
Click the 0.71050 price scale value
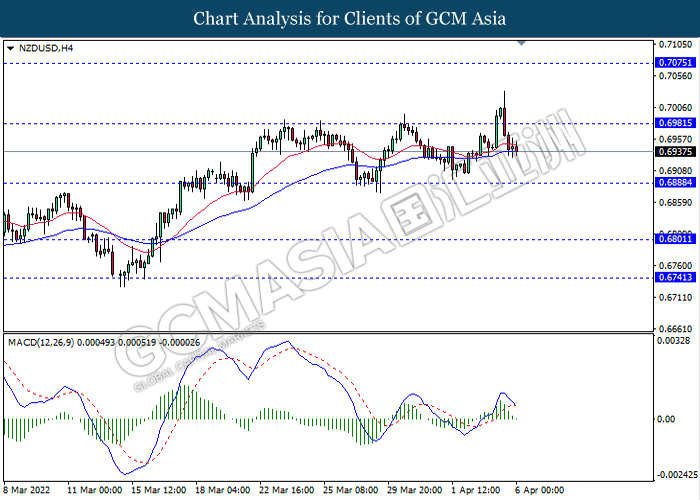(x=675, y=45)
